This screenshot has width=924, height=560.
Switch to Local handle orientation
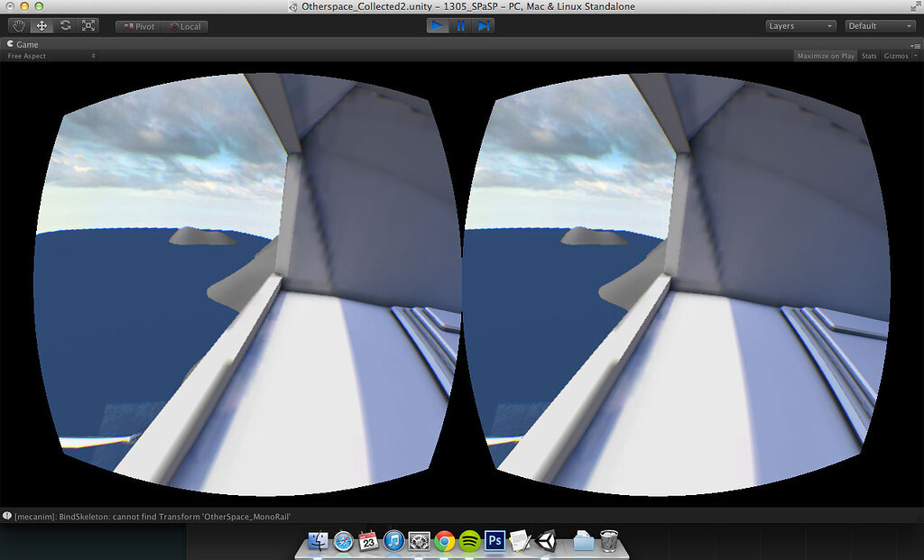186,26
